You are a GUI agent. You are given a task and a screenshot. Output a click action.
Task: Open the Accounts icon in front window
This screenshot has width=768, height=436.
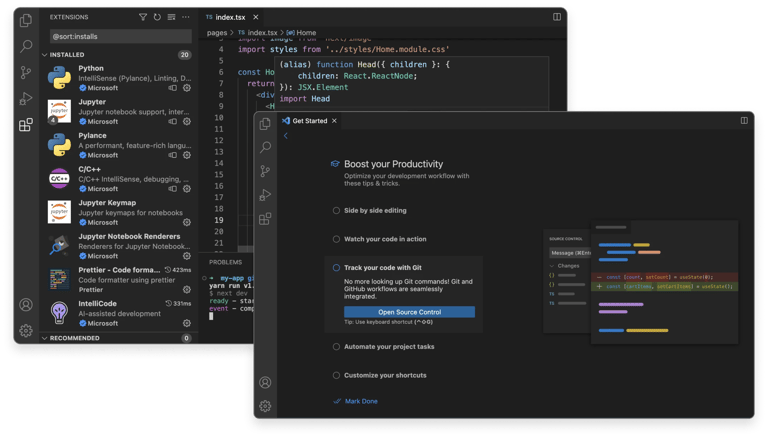(265, 382)
